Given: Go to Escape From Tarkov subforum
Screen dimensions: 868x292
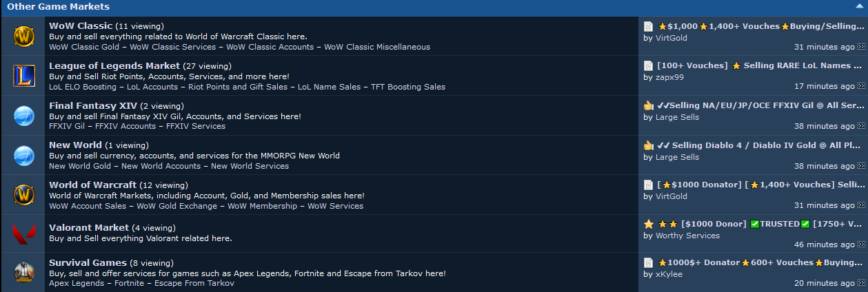Looking at the screenshot, I should 194,283.
